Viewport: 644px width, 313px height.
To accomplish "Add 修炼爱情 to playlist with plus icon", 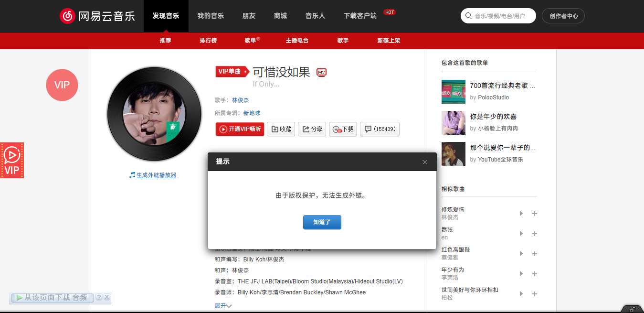I will 535,214.
